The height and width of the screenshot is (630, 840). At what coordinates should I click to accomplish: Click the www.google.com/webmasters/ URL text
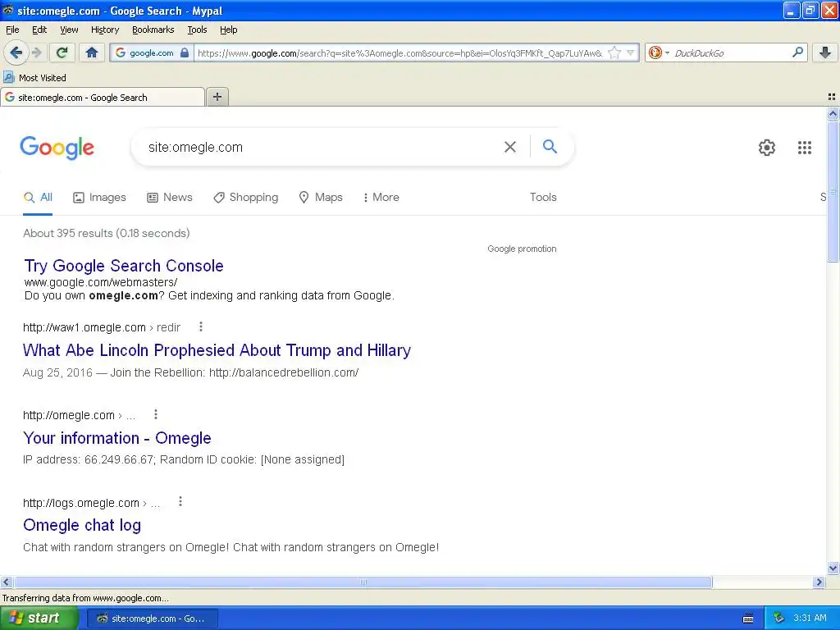click(101, 282)
